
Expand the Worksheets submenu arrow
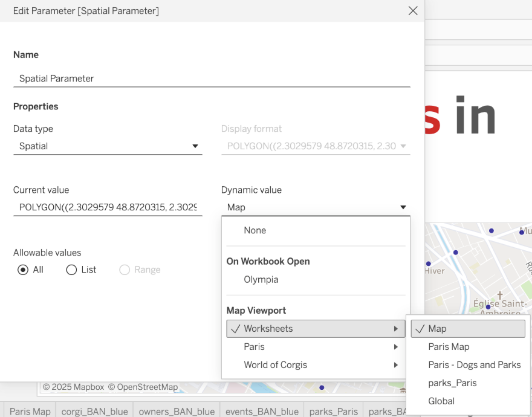click(395, 329)
